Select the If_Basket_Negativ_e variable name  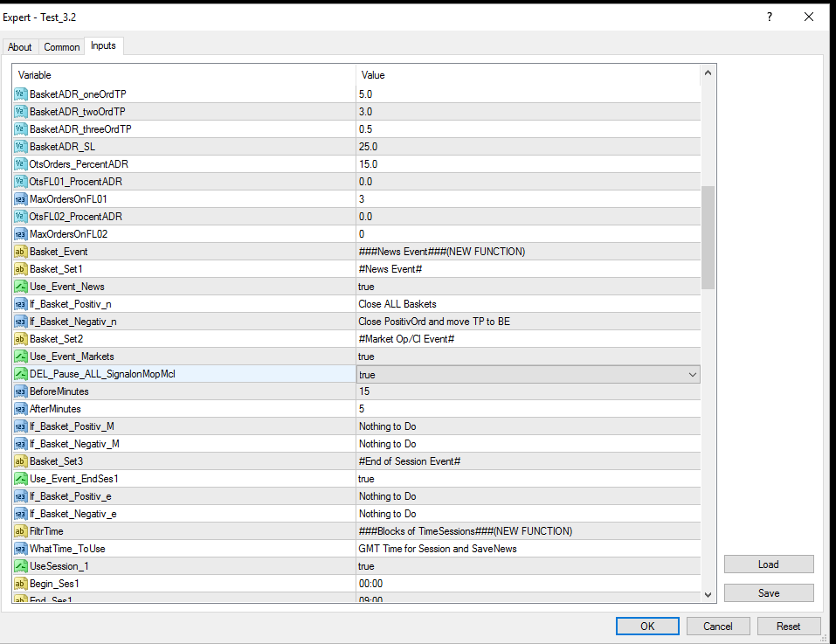point(73,514)
